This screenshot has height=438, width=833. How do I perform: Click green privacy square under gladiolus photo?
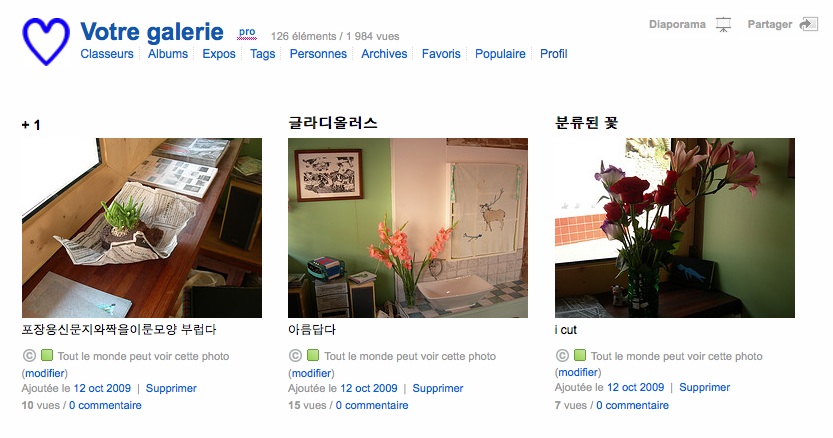pyautogui.click(x=313, y=355)
